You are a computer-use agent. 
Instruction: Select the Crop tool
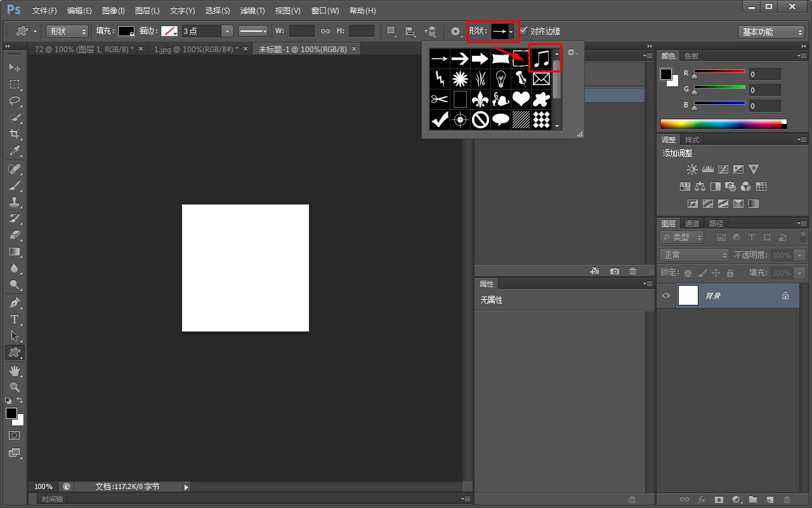tap(15, 134)
